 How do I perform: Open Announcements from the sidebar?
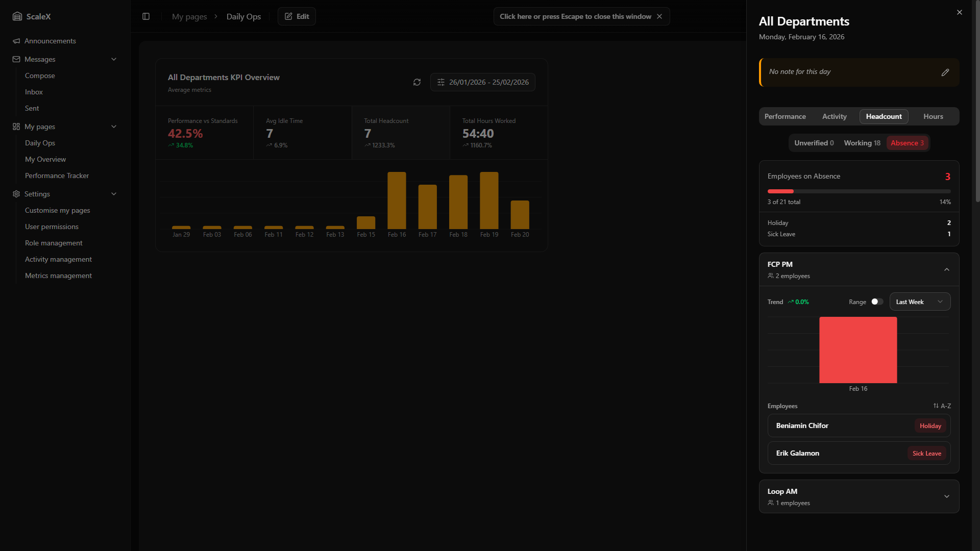[50, 41]
